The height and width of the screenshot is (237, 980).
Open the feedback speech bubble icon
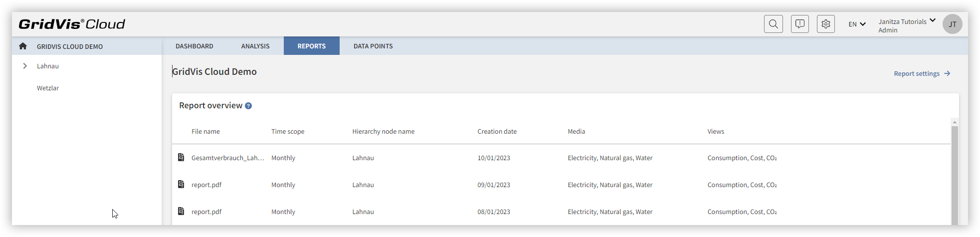click(799, 24)
